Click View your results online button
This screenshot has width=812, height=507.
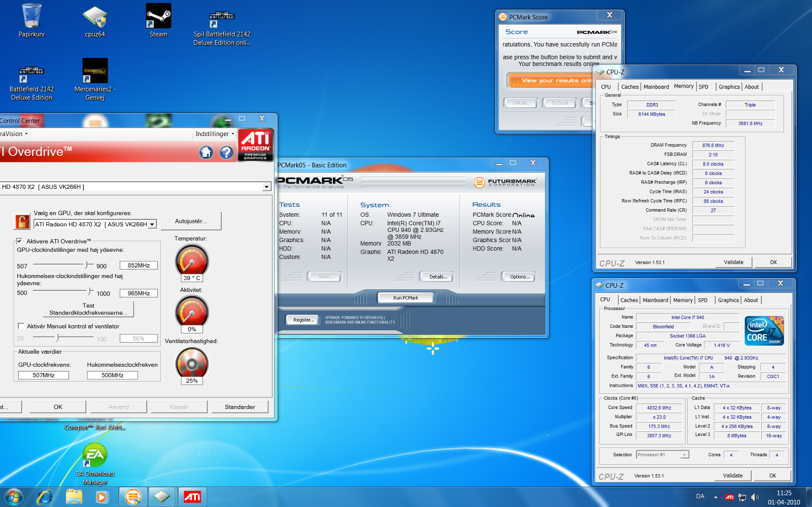point(550,80)
